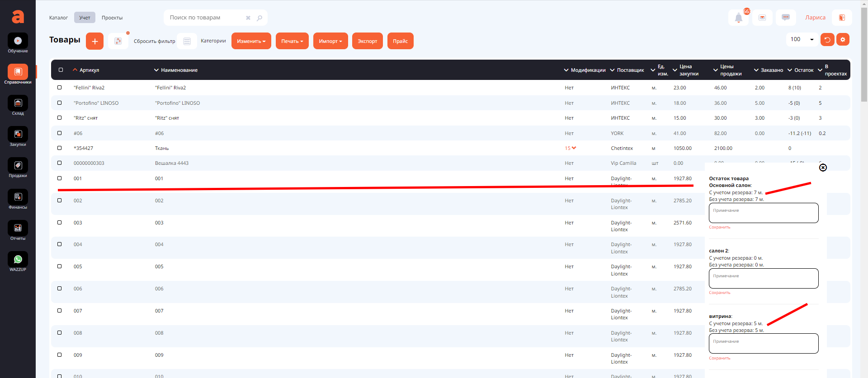Screen dimensions: 868x378
Task: Toggle the select-all checkbox in table header
Action: [61, 70]
